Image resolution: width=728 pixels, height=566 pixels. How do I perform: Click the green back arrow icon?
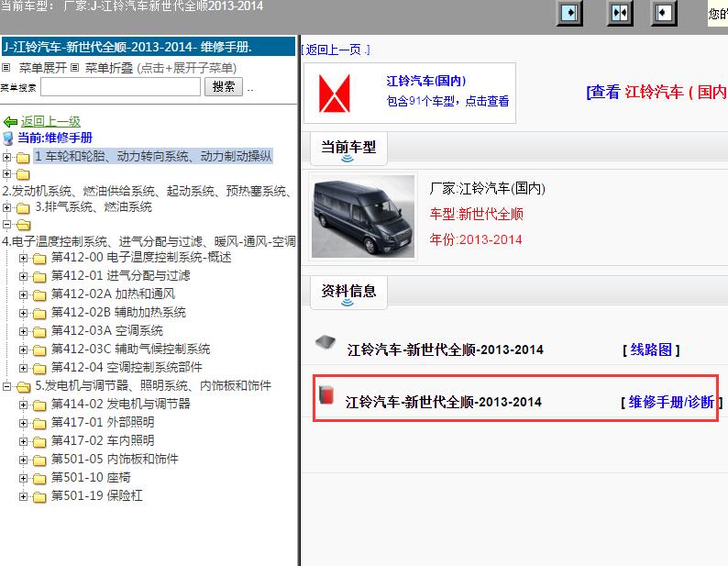coord(10,122)
